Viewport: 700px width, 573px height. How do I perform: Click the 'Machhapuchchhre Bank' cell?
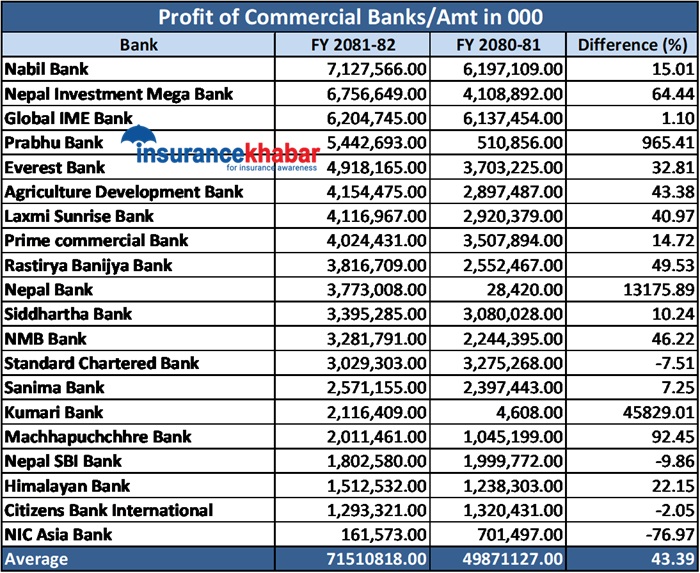(x=96, y=436)
